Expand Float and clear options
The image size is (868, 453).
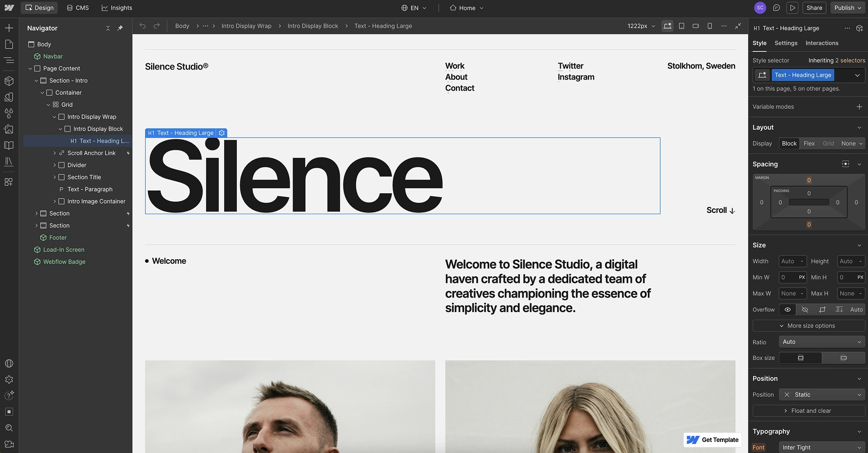(809, 411)
